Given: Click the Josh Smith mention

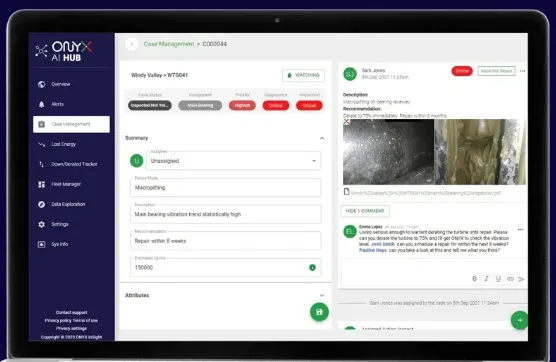Looking at the screenshot, I should pyautogui.click(x=383, y=244).
